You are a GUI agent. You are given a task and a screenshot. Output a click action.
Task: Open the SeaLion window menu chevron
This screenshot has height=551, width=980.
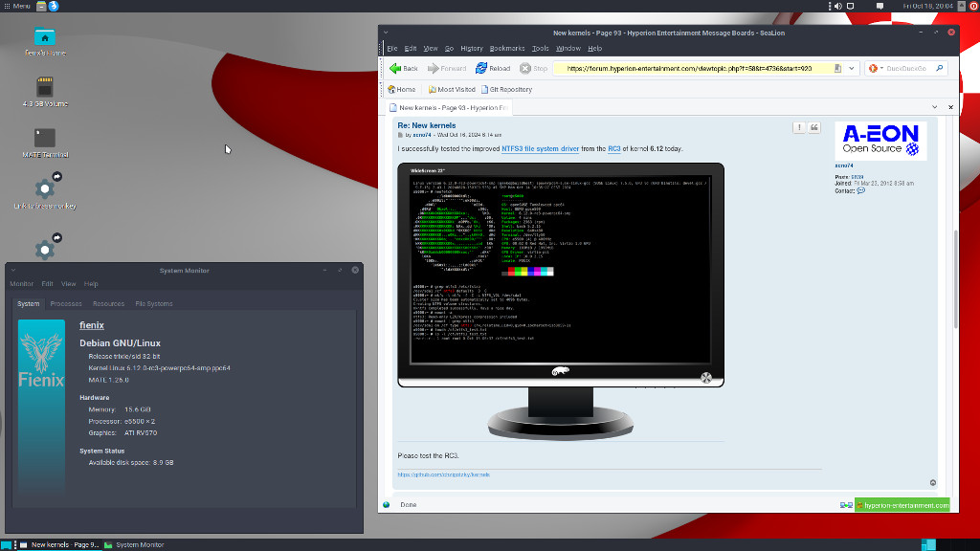coord(386,33)
